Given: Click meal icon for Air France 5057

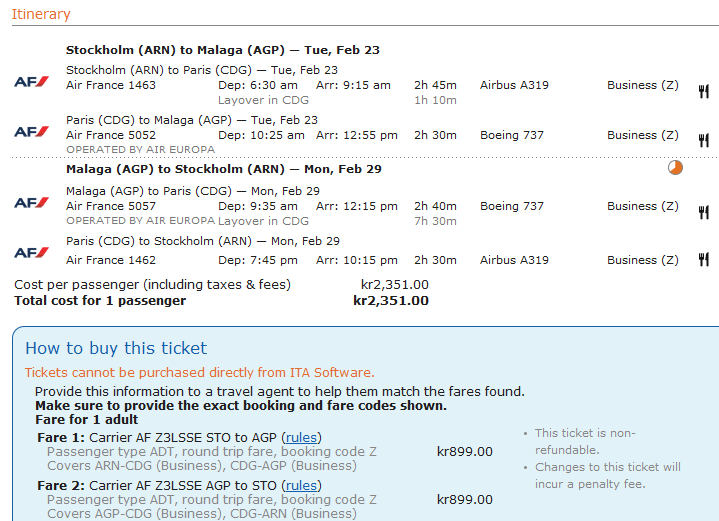Looking at the screenshot, I should pyautogui.click(x=703, y=212).
